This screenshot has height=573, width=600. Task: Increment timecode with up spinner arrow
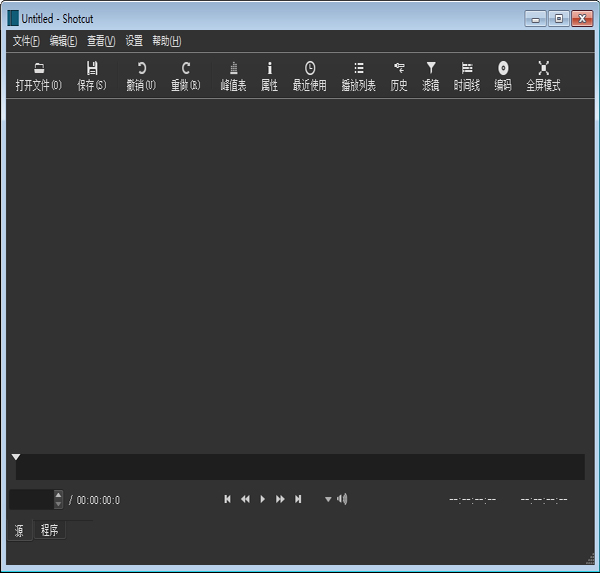(x=58, y=495)
